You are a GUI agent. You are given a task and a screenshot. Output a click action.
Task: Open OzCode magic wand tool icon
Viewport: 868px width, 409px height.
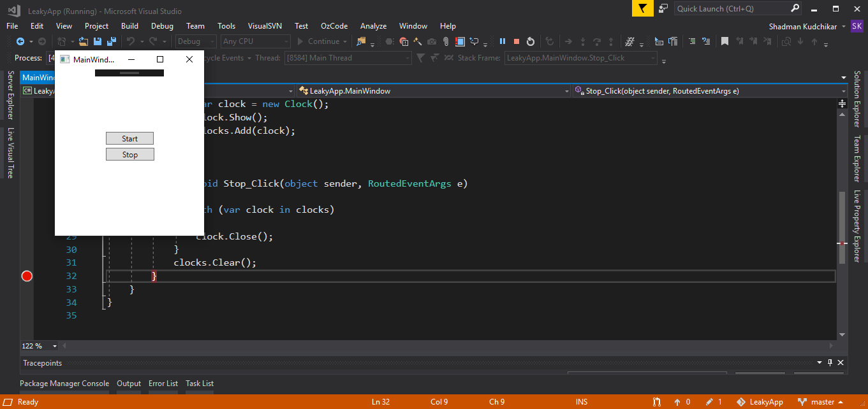click(417, 41)
